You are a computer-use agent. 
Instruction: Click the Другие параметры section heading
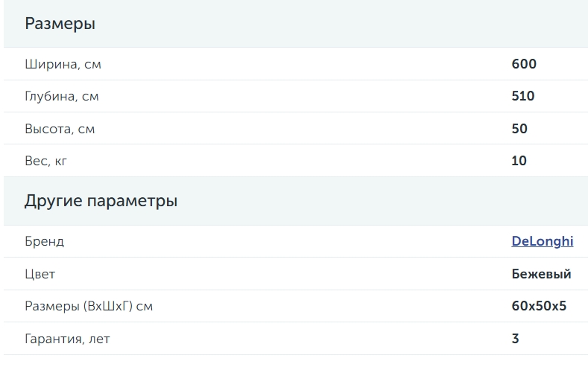click(x=101, y=201)
